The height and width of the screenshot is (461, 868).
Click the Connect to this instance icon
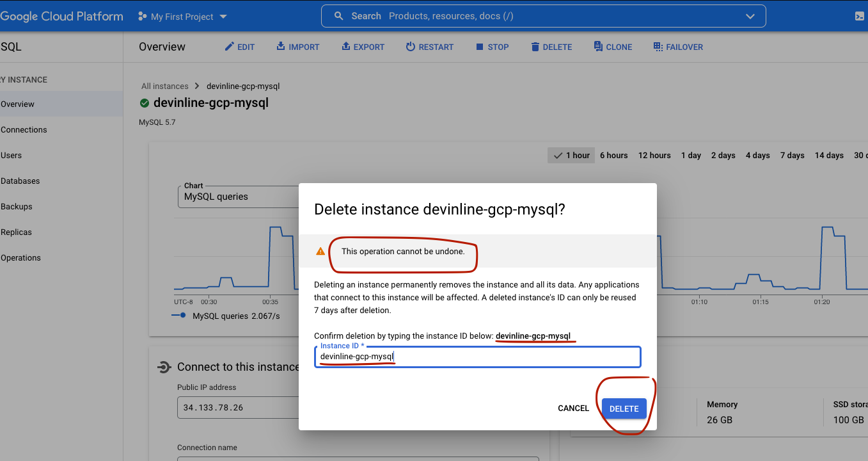164,367
